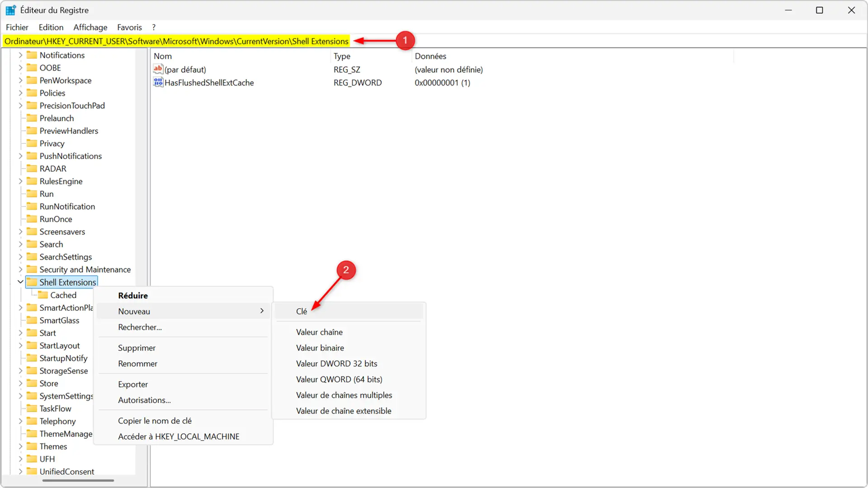868x488 pixels.
Task: Select the Notifications folder icon
Action: coord(32,55)
